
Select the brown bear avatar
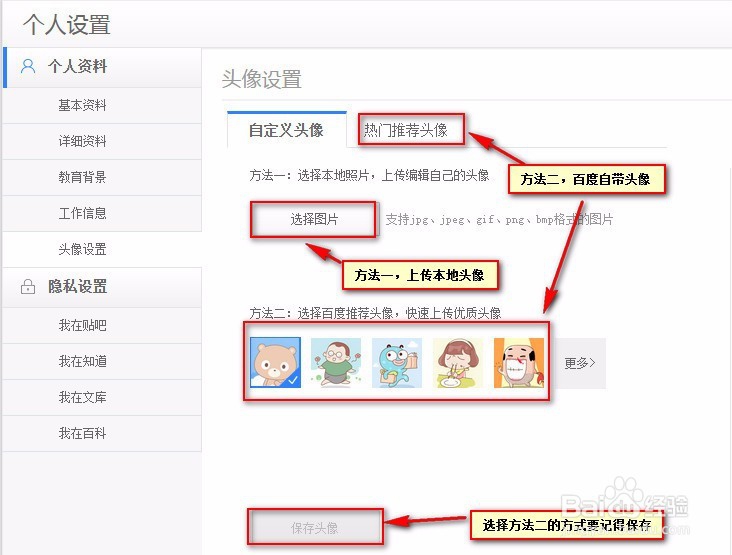tap(275, 362)
